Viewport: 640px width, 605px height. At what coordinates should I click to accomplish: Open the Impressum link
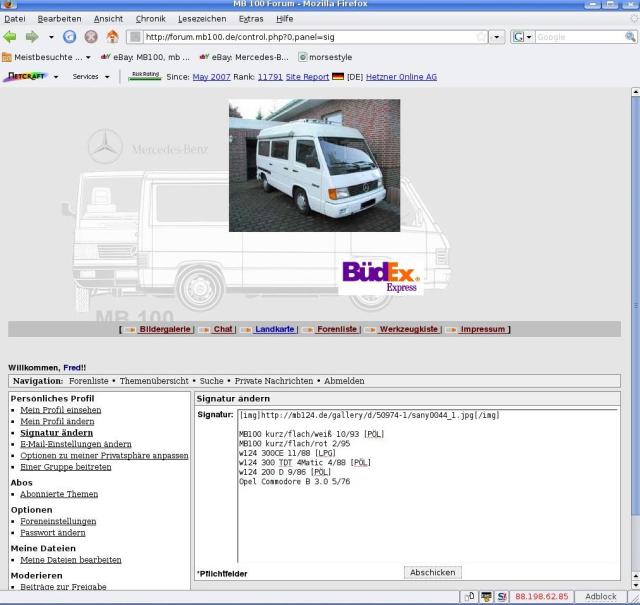click(483, 329)
